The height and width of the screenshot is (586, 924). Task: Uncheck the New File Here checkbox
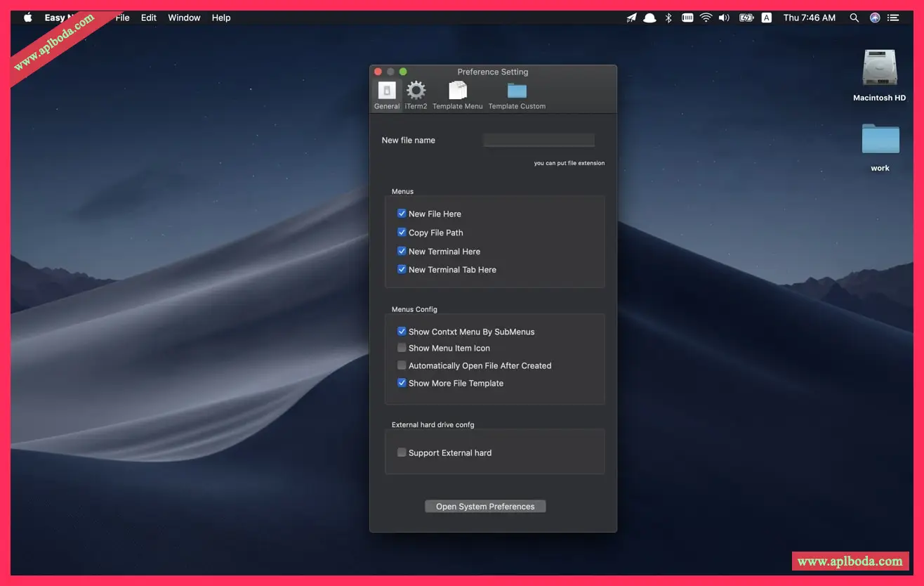[402, 214]
